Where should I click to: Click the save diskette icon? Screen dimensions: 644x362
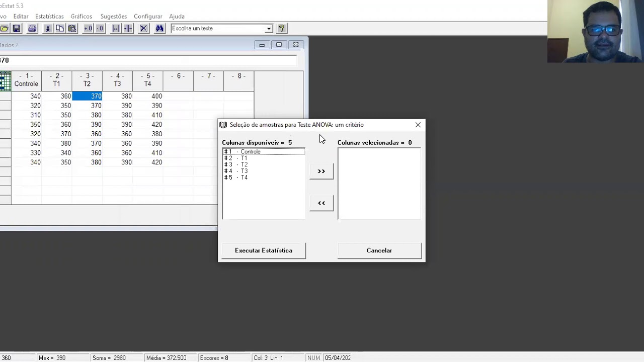tap(16, 29)
